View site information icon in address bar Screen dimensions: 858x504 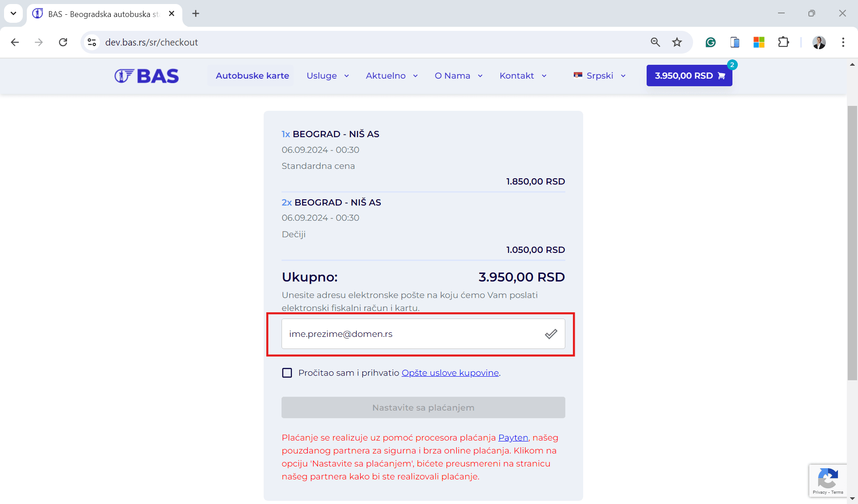point(92,42)
